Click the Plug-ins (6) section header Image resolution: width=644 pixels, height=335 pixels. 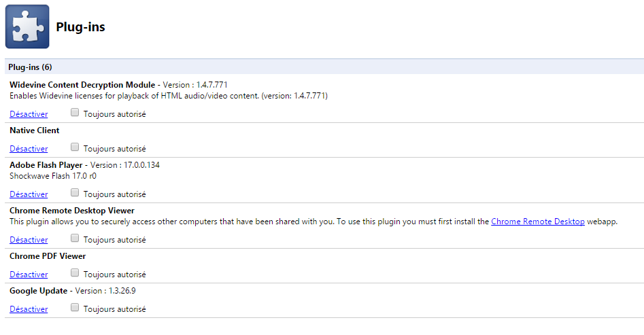(x=324, y=67)
